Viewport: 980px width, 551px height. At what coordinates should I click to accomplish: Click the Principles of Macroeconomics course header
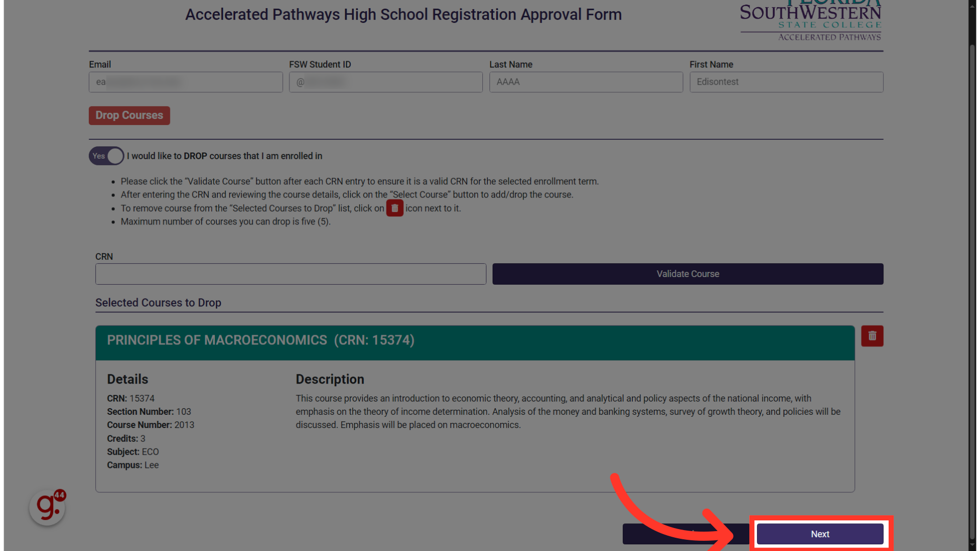260,340
